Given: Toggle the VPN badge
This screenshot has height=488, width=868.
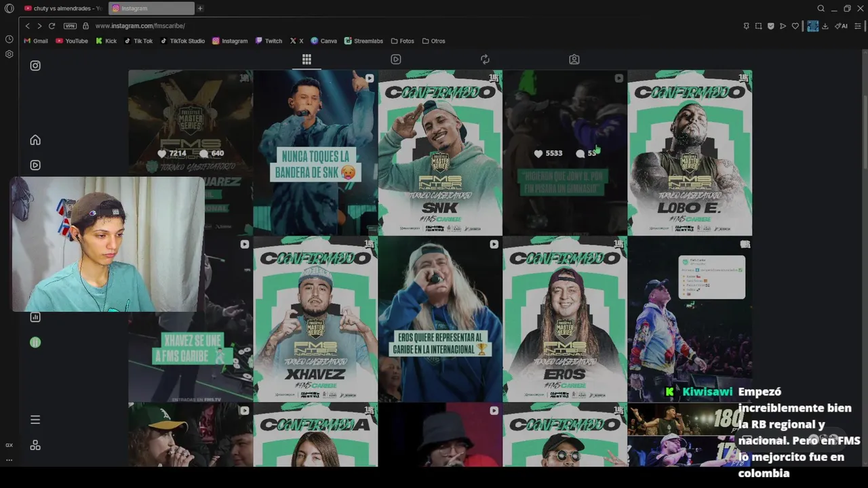Looking at the screenshot, I should 70,26.
